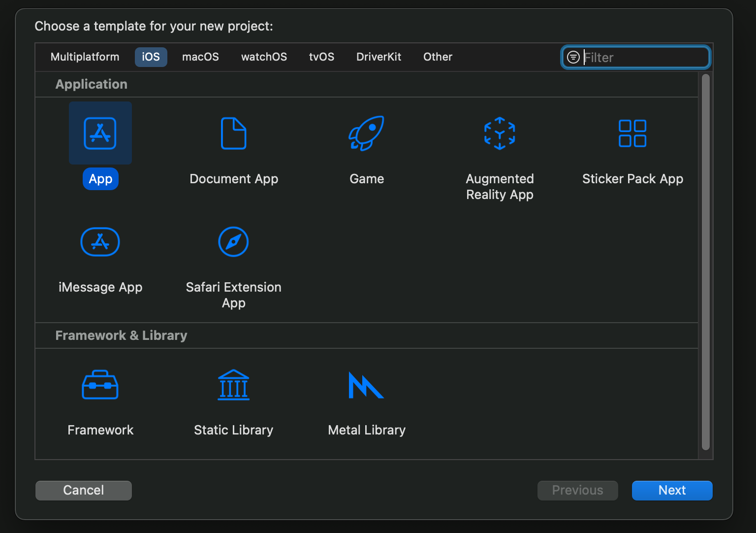Select the iOS platform tab
756x533 pixels.
tap(151, 57)
